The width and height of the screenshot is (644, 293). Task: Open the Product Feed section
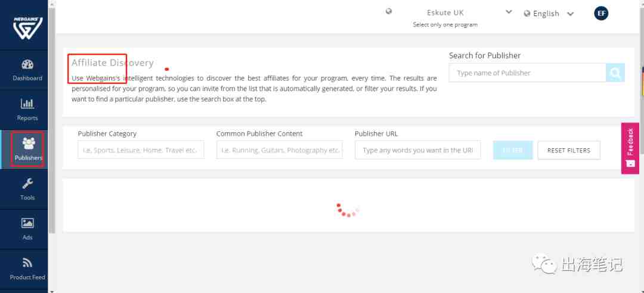27,269
